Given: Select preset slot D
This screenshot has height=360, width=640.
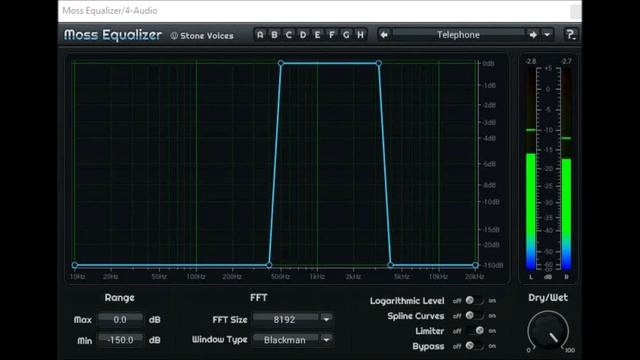Looking at the screenshot, I should coord(303,35).
